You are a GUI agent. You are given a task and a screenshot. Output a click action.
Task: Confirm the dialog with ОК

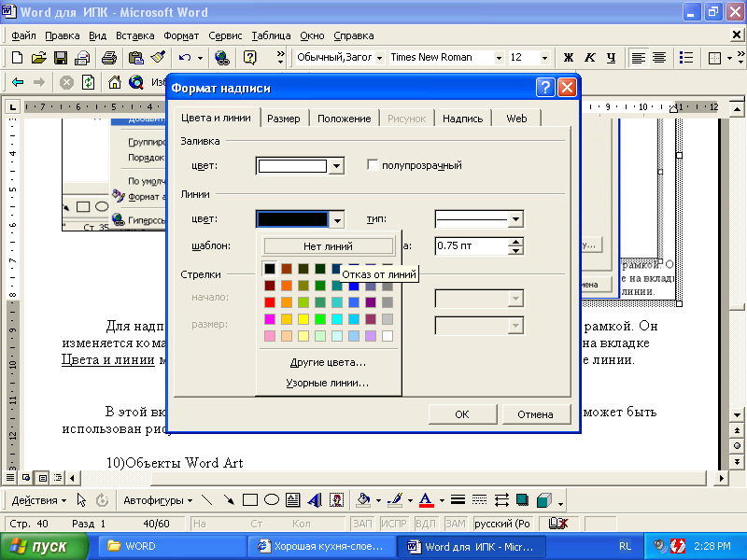pos(462,414)
